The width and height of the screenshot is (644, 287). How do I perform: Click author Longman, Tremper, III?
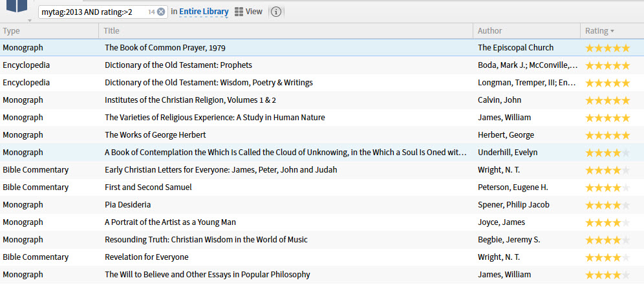[527, 83]
